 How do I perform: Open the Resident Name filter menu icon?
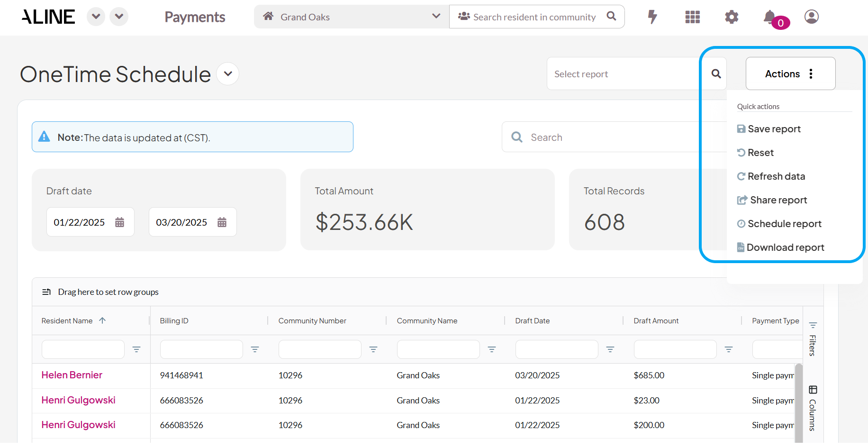(x=136, y=349)
